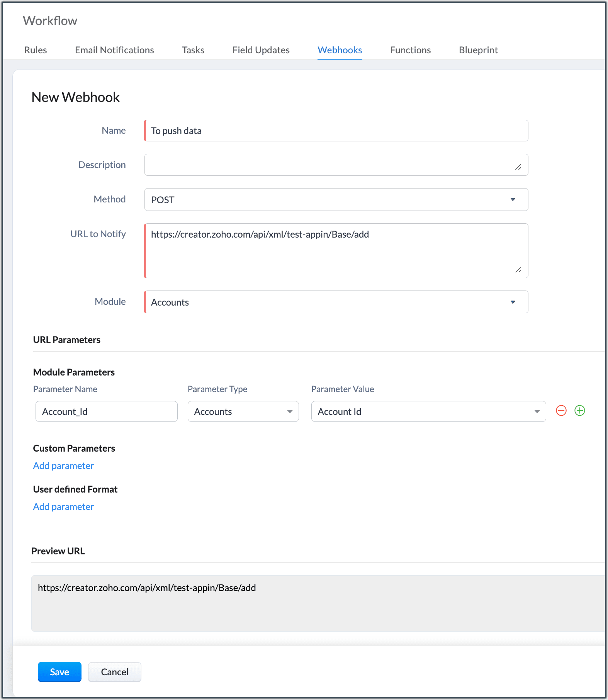Remove the Account_Id module parameter row
Screen dimensions: 608x700
pos(561,411)
